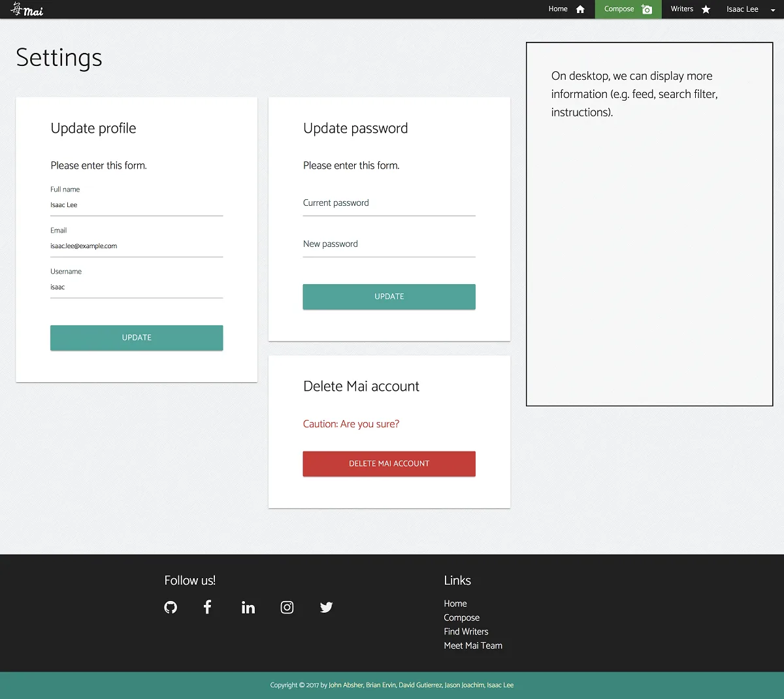Screen dimensions: 784x699
Task: Open the Instagram icon in the footer
Action: [x=287, y=608]
